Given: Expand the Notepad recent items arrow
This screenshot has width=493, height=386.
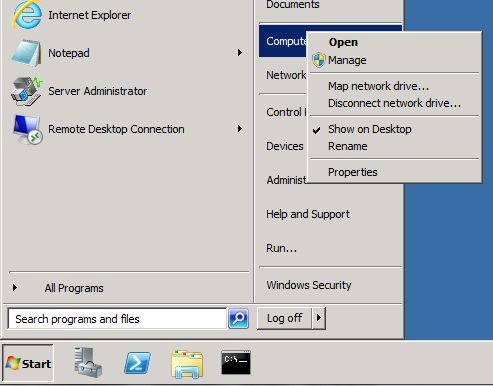Looking at the screenshot, I should (x=240, y=53).
